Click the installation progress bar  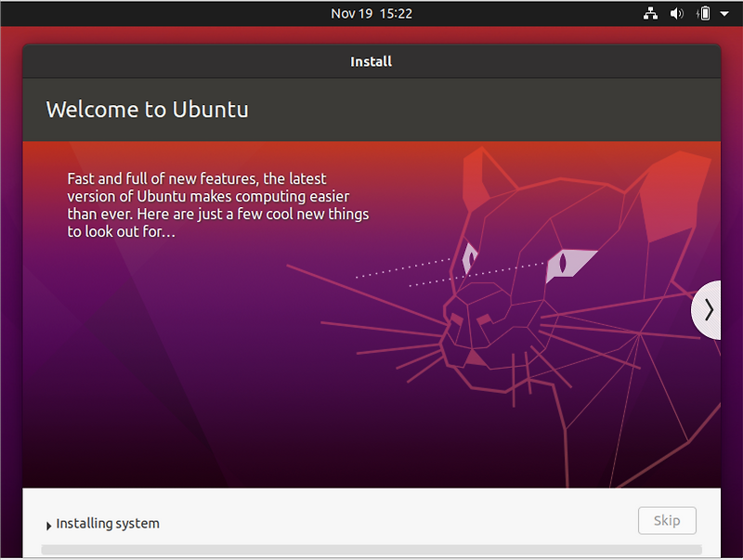point(371,550)
